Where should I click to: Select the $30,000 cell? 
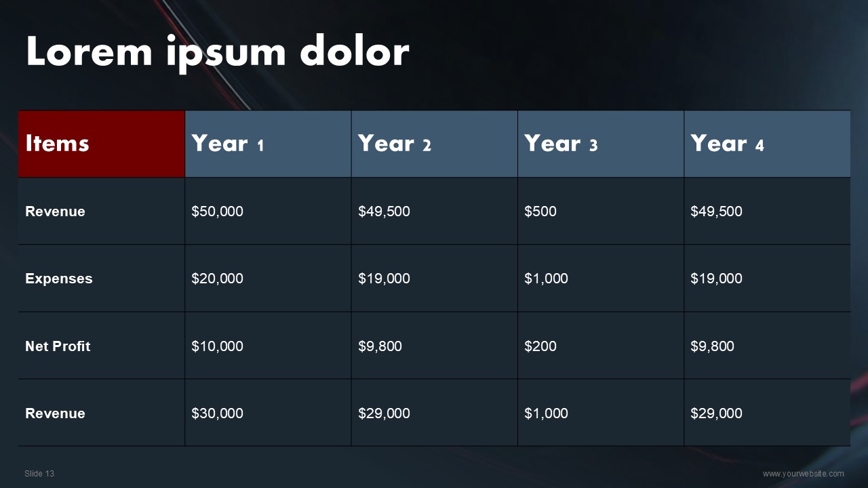217,413
